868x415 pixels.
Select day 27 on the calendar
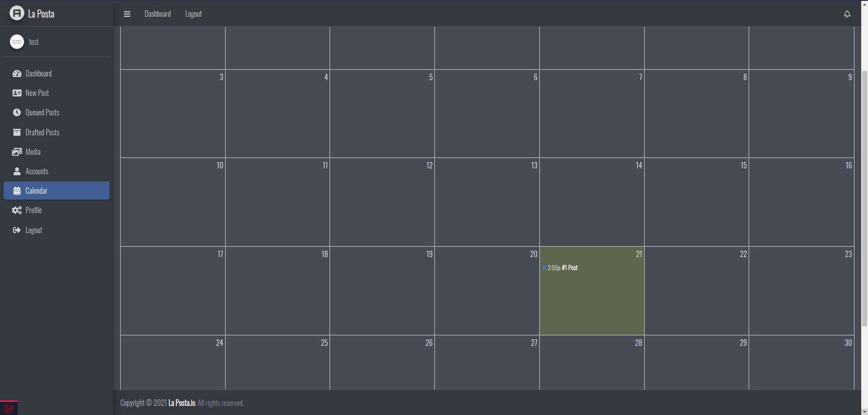click(x=534, y=343)
